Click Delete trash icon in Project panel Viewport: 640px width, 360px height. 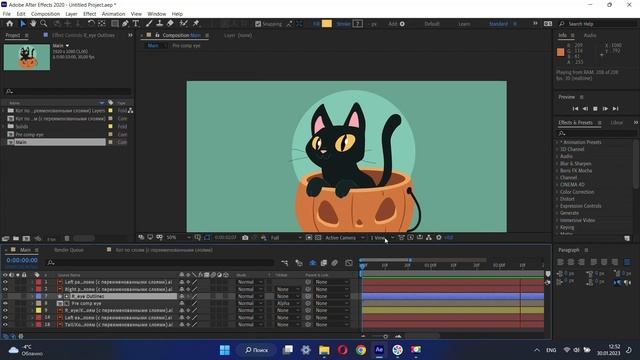pyautogui.click(x=67, y=238)
